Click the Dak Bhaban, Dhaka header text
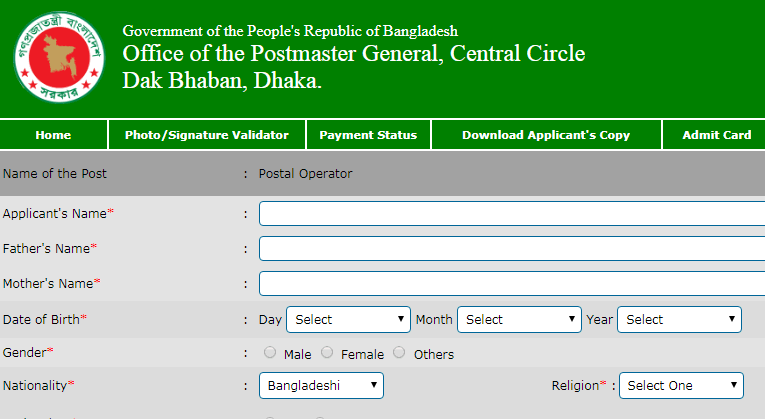 coord(222,80)
